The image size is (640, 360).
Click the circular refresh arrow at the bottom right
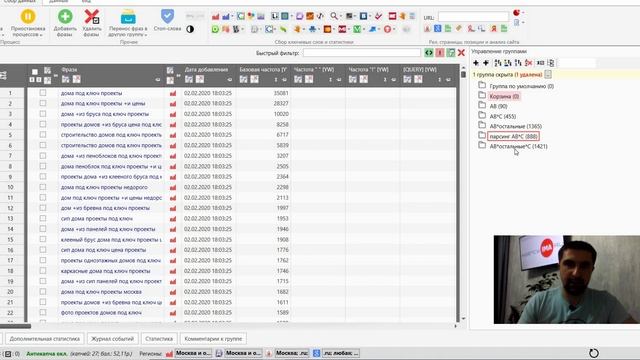point(593,353)
